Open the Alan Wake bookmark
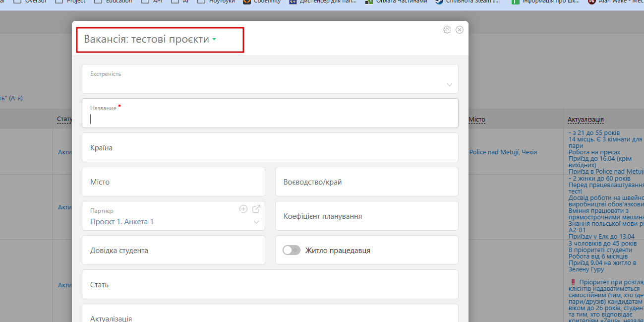 (x=615, y=2)
